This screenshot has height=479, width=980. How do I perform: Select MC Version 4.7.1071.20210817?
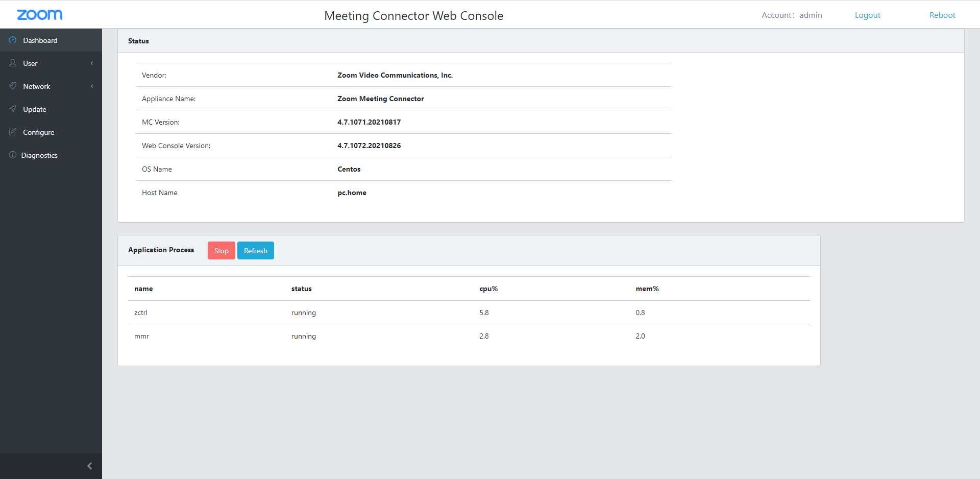pos(369,122)
